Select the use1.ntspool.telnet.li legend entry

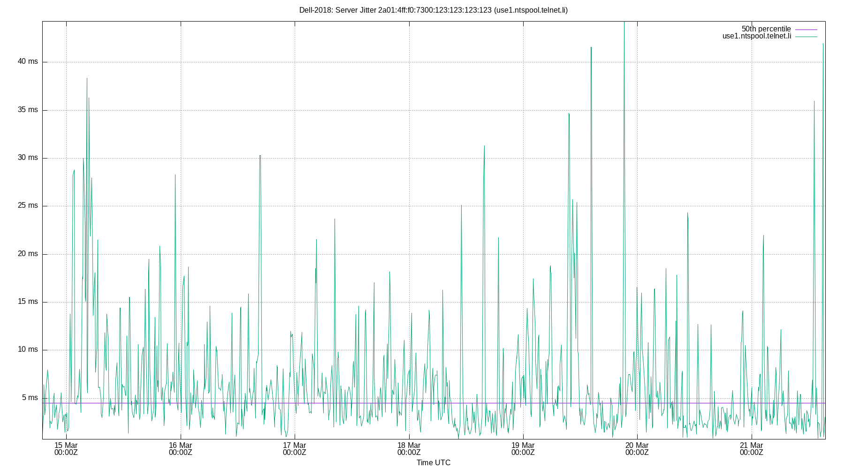point(756,36)
